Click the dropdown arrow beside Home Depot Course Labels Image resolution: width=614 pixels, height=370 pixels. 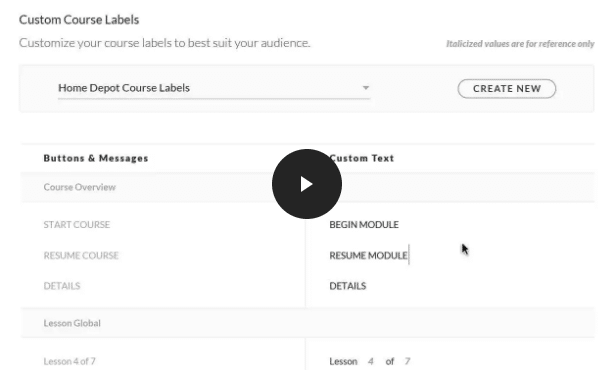(365, 88)
